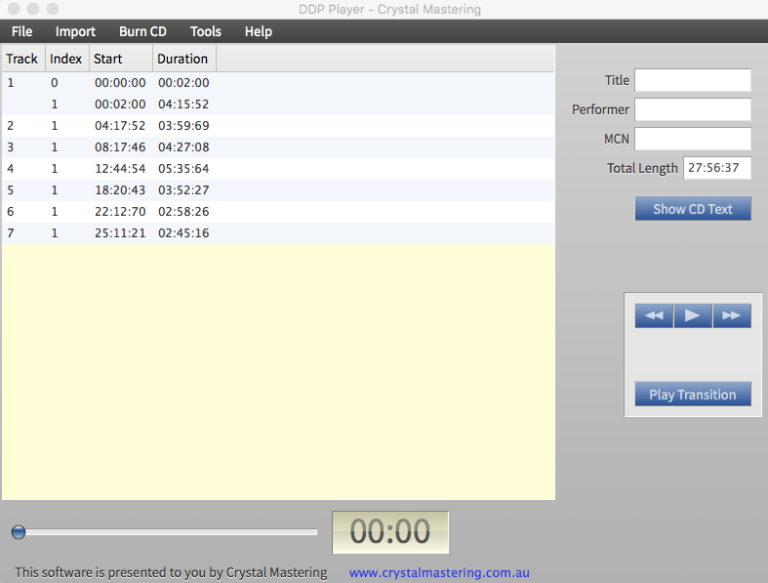Click the Duration column header

tap(183, 59)
